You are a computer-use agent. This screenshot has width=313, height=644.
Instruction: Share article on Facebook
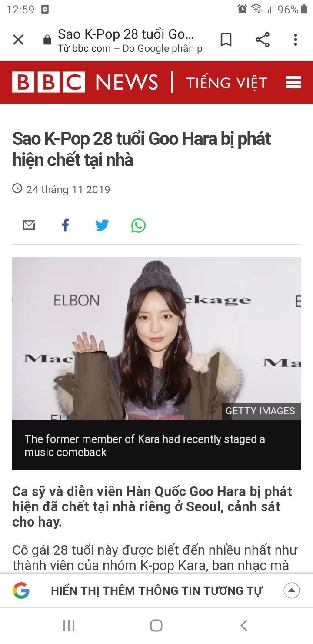tap(65, 225)
